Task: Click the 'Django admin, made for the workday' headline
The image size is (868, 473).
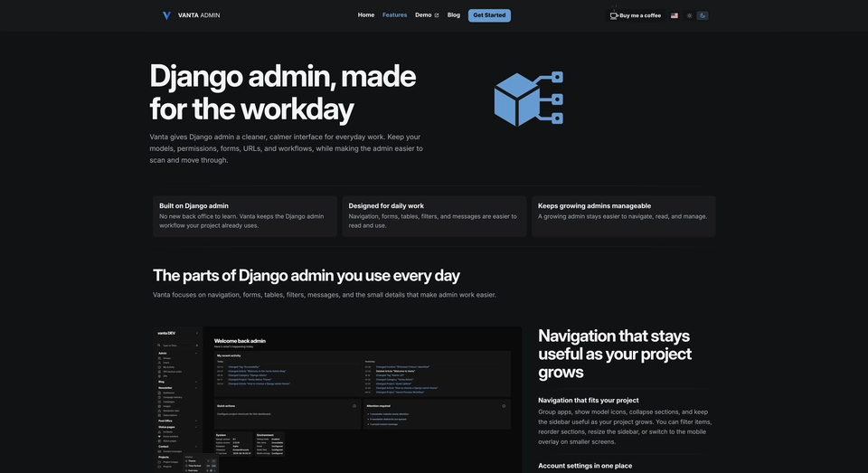Action: (283, 92)
